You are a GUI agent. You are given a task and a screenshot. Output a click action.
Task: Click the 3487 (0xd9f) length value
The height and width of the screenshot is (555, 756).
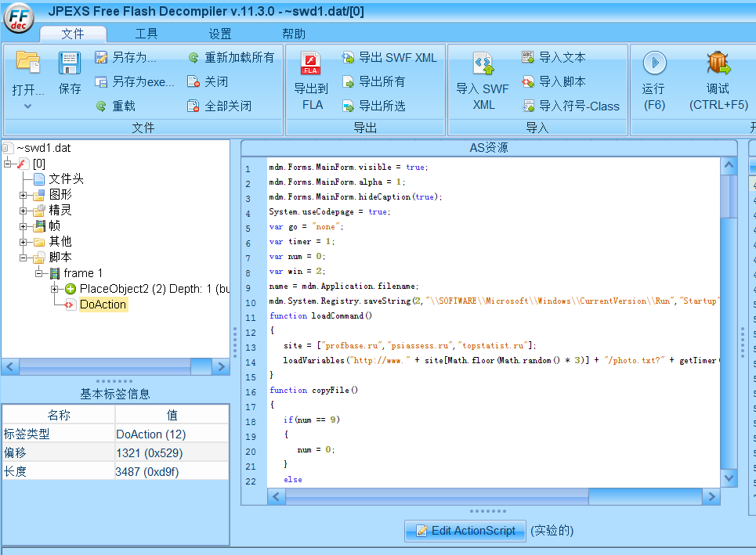tap(172, 472)
